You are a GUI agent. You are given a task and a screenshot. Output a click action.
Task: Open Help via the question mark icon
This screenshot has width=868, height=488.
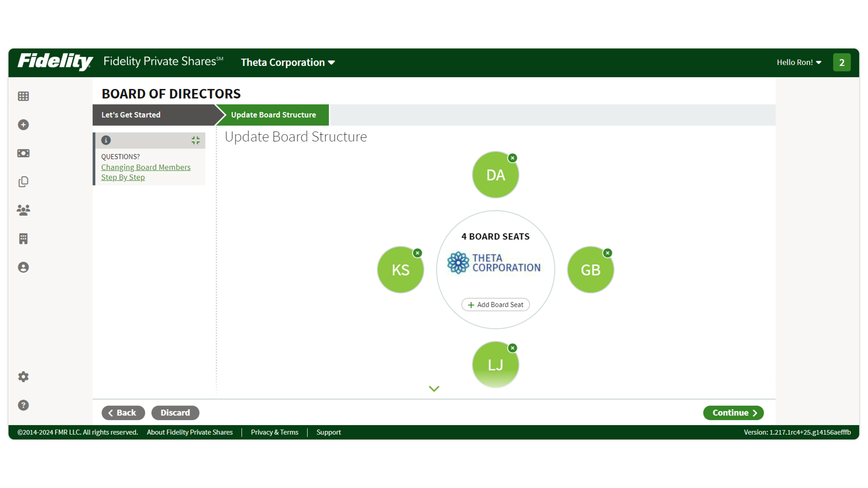point(23,405)
